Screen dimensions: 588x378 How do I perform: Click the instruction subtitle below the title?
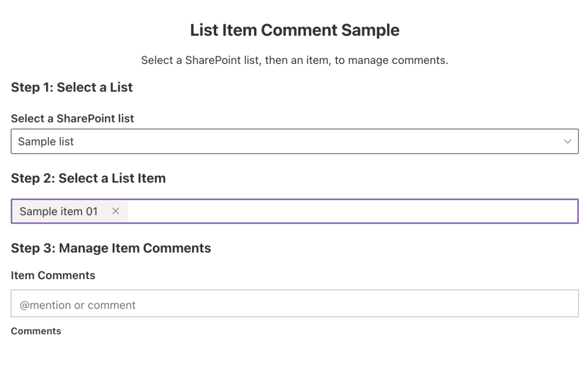294,60
